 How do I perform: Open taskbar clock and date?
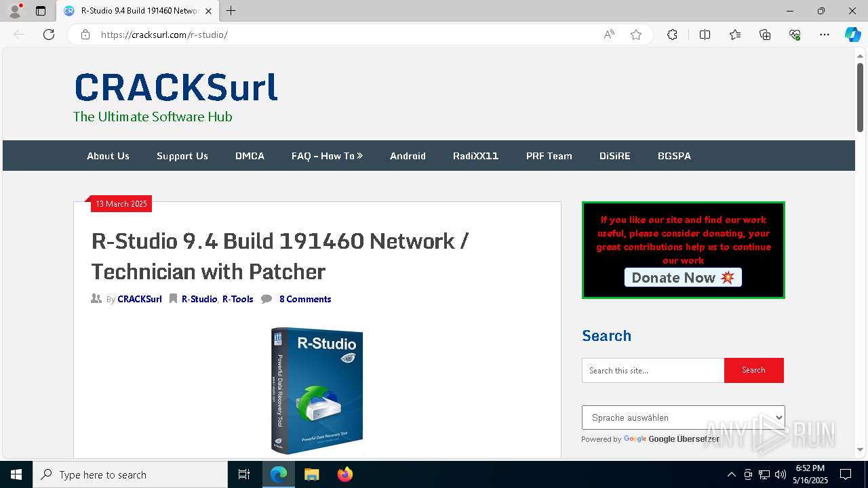click(x=810, y=474)
